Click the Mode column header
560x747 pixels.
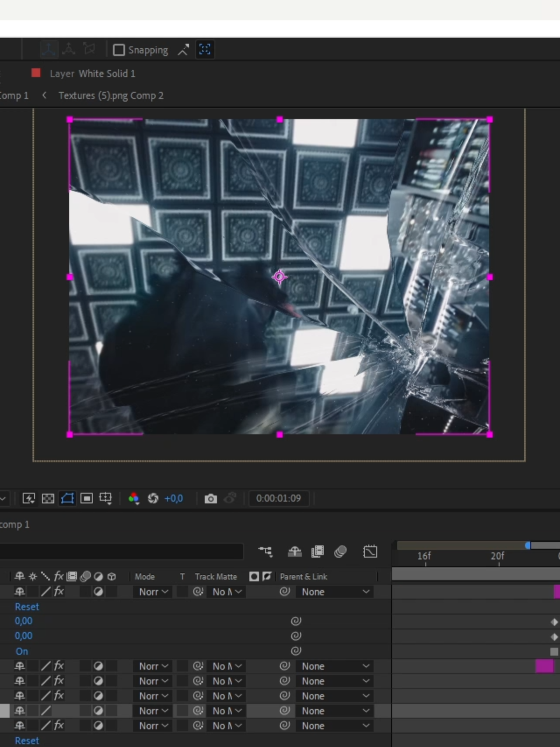[x=145, y=577]
